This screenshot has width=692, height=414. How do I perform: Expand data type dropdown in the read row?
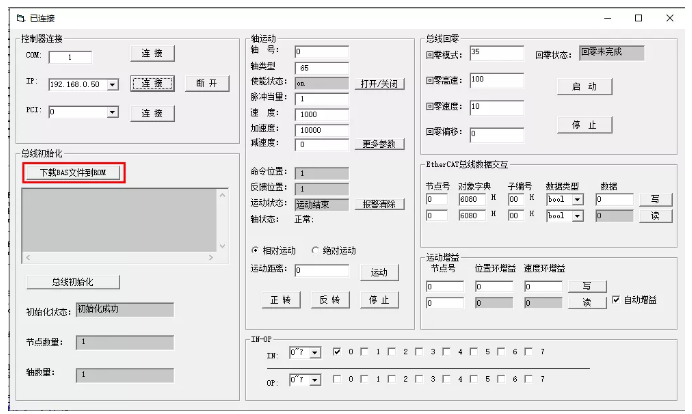(x=578, y=216)
